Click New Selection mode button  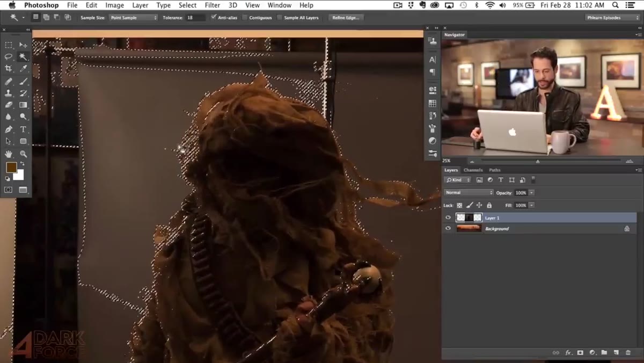(x=36, y=17)
